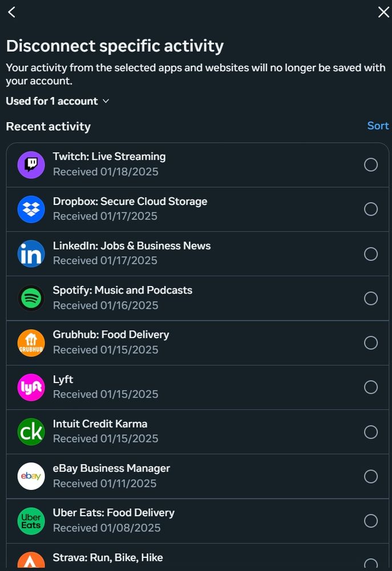This screenshot has width=392, height=571.
Task: Select the Twitch: Live Streaming radio button
Action: click(371, 165)
